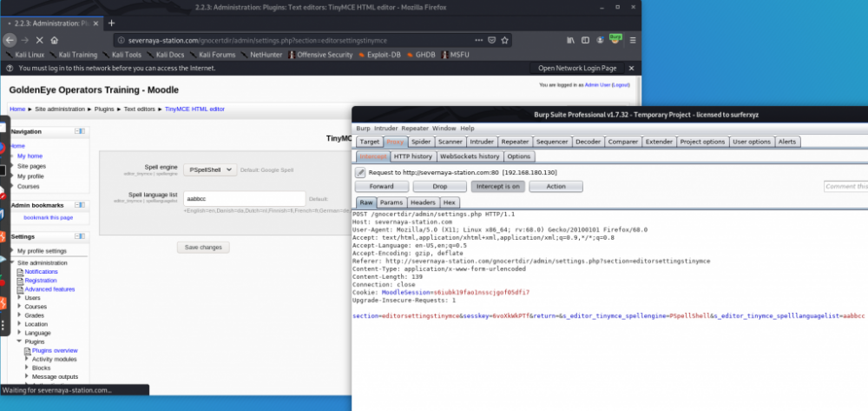
Task: Click Save changes button
Action: pos(203,248)
